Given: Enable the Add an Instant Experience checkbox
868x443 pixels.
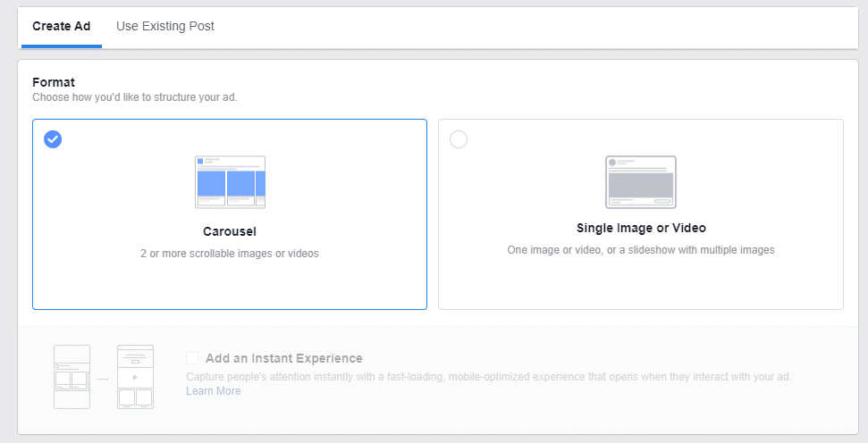Looking at the screenshot, I should pos(192,358).
